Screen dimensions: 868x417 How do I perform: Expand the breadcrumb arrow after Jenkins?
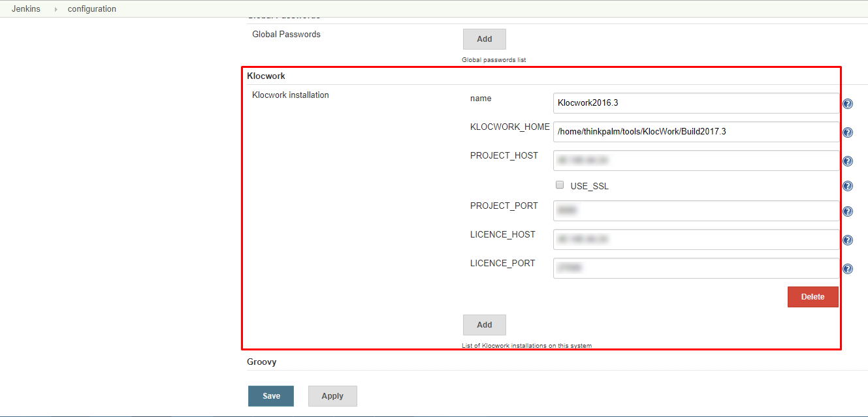point(56,9)
